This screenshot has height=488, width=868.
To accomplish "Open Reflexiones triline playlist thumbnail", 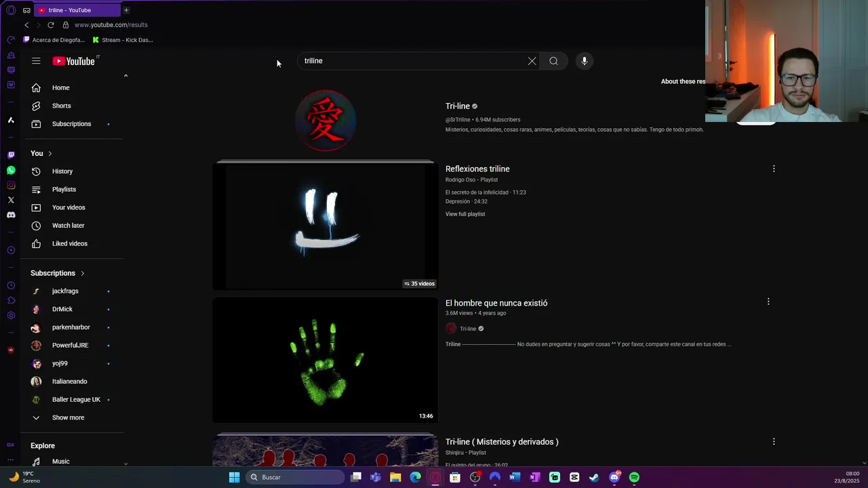I will [x=325, y=226].
